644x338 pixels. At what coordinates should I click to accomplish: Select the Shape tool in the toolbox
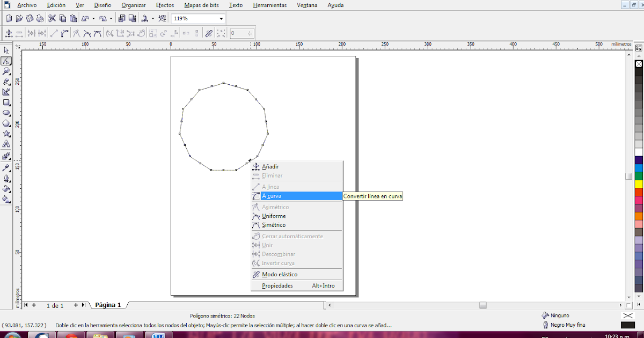click(x=6, y=61)
